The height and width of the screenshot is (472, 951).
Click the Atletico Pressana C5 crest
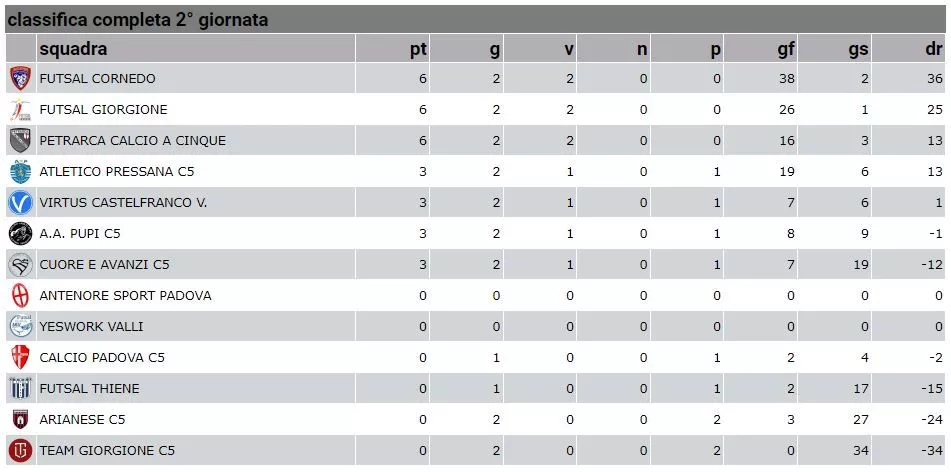pos(20,172)
